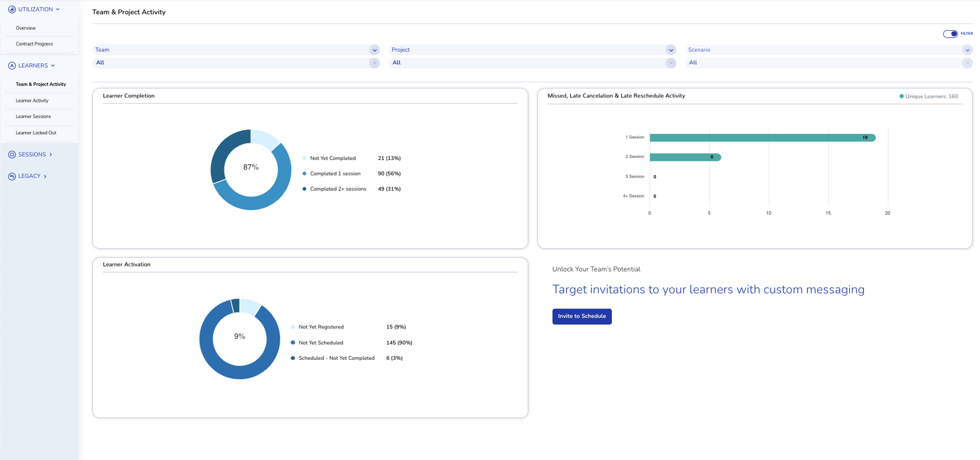
Task: Click the Unique Learners legend dot
Action: pos(901,96)
